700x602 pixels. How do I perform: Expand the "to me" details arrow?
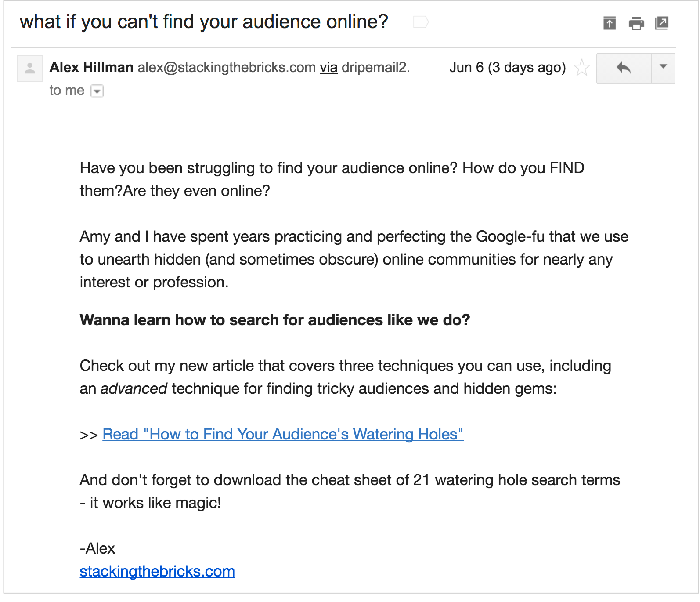[97, 91]
